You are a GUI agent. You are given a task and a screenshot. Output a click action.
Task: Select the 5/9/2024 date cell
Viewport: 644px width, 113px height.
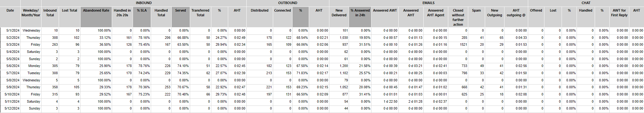click(10, 87)
